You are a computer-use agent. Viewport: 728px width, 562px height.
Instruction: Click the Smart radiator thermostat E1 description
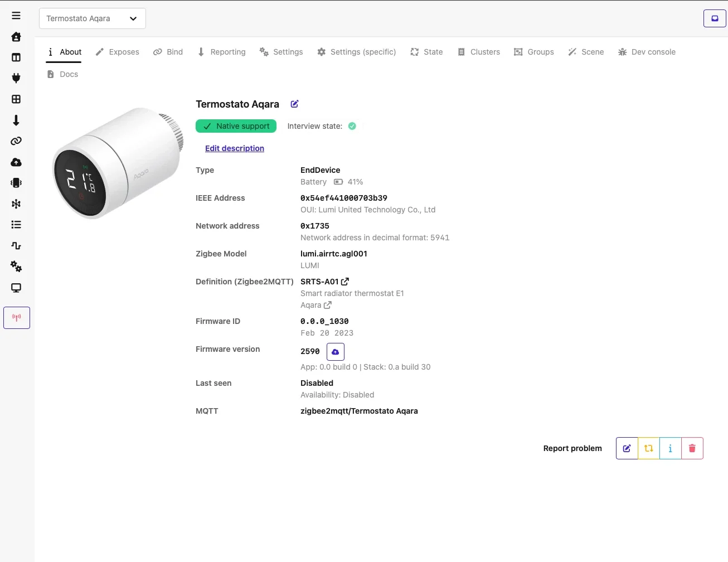click(352, 293)
